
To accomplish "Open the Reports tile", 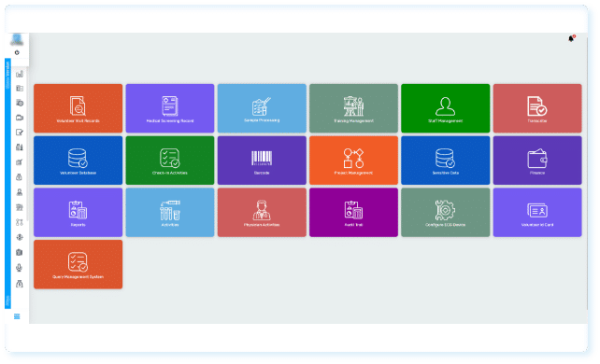I will 79,213.
